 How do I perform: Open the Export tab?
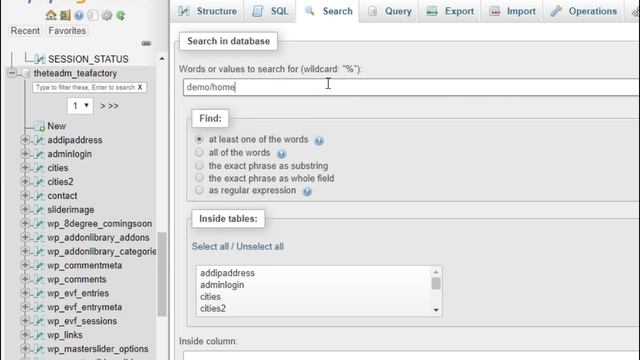(450, 11)
